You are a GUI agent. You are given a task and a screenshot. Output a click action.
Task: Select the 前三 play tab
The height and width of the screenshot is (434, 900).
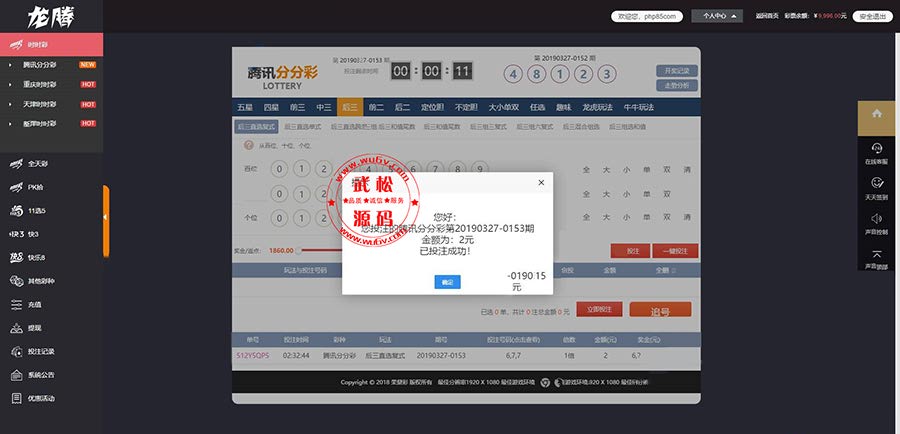tap(297, 107)
